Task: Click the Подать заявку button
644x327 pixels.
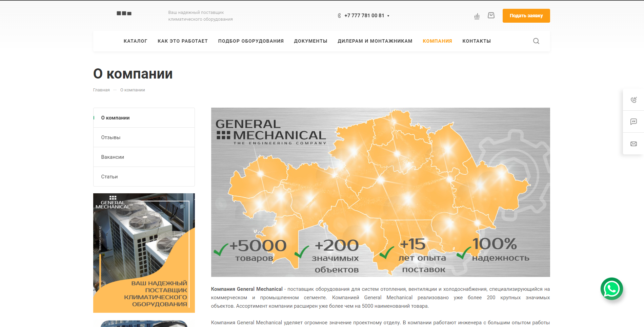Action: point(526,16)
